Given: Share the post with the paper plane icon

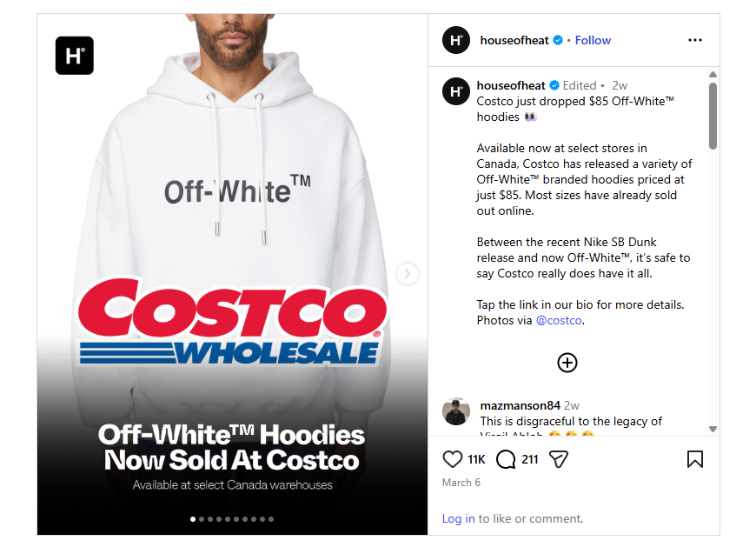Looking at the screenshot, I should 559,459.
